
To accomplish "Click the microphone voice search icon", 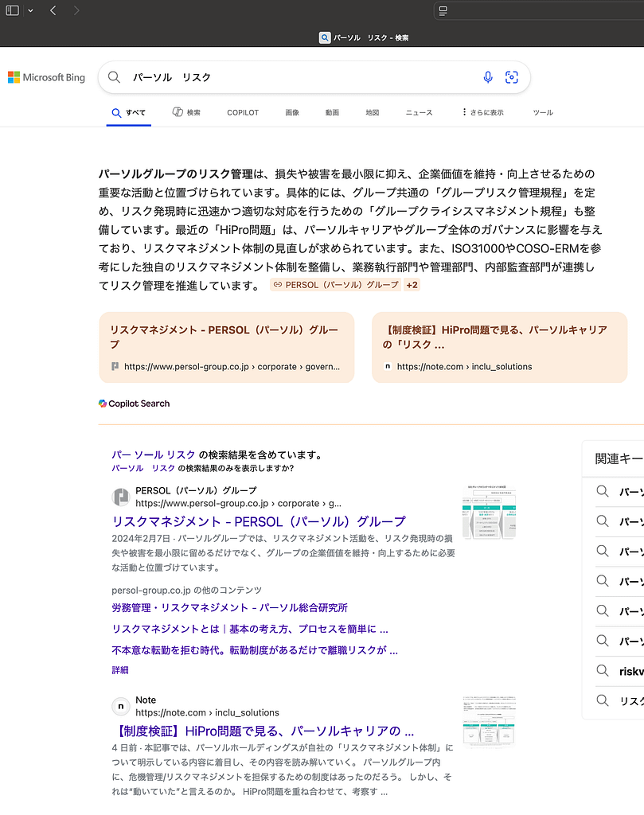I will click(x=488, y=77).
